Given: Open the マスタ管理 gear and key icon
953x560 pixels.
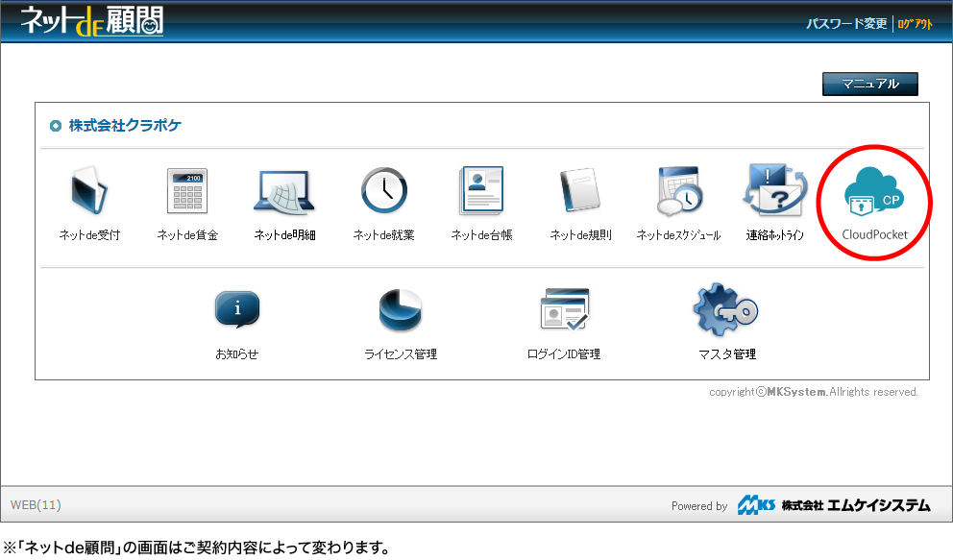Looking at the screenshot, I should pyautogui.click(x=725, y=309).
